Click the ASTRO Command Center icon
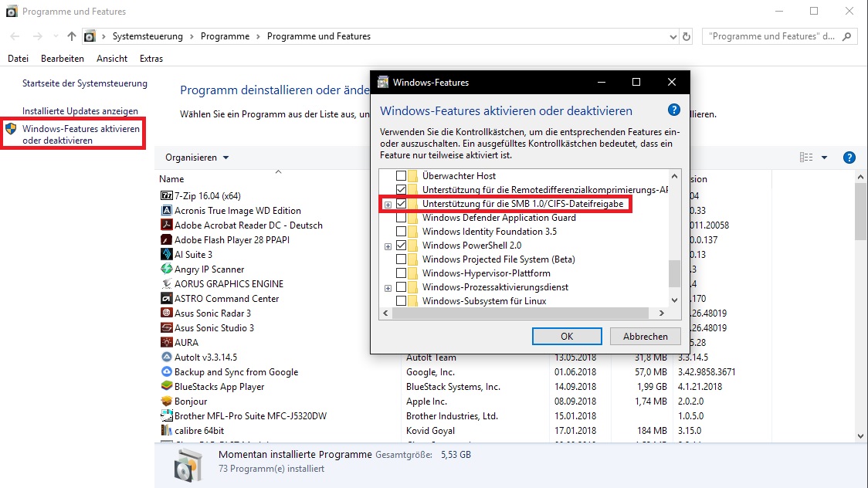This screenshot has height=488, width=868. click(166, 298)
